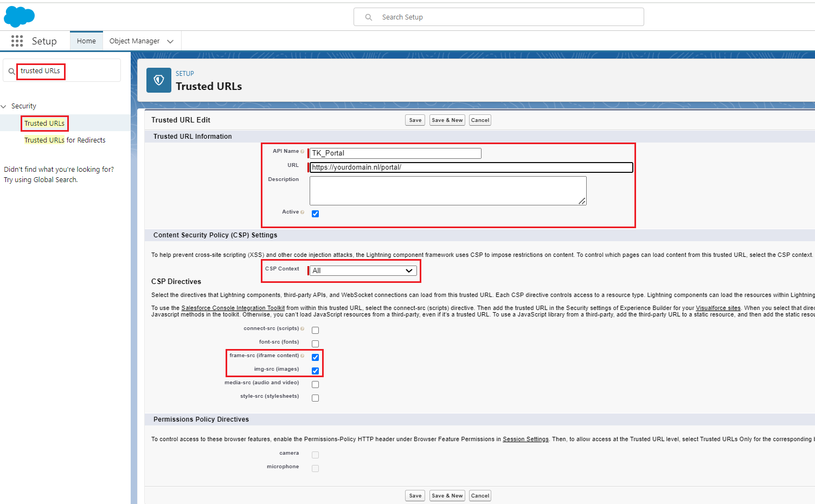Open the Visualforce sites link
Viewport: 815px width, 504px height.
coord(718,308)
